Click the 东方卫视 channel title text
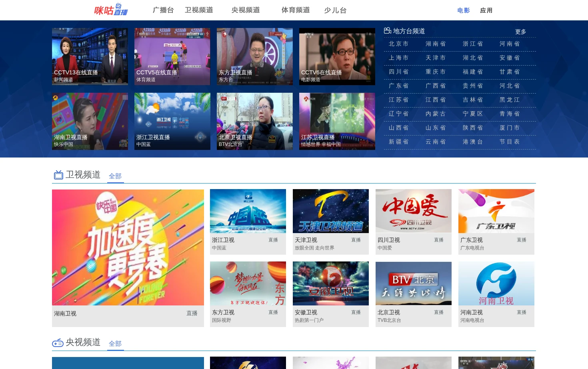The width and height of the screenshot is (588, 369). pyautogui.click(x=223, y=313)
